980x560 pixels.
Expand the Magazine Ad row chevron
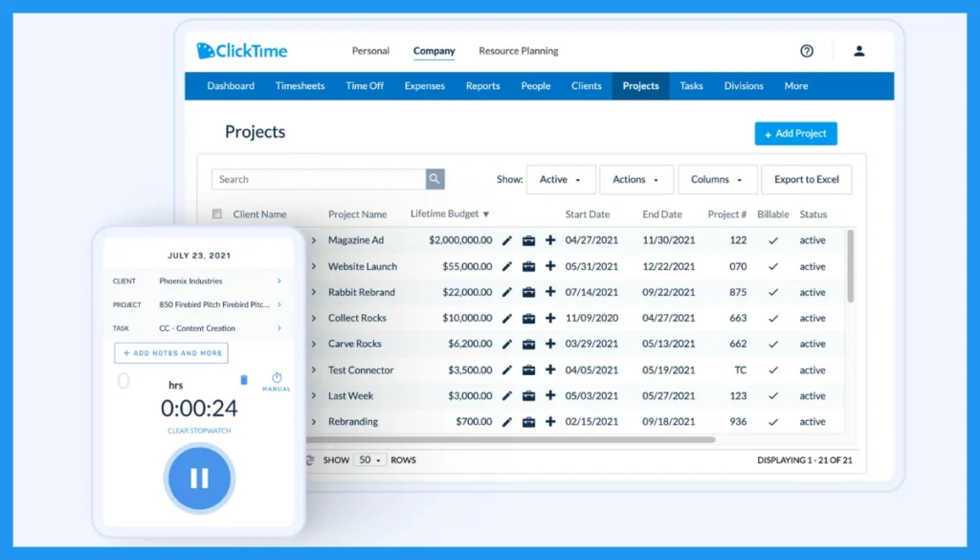(314, 240)
